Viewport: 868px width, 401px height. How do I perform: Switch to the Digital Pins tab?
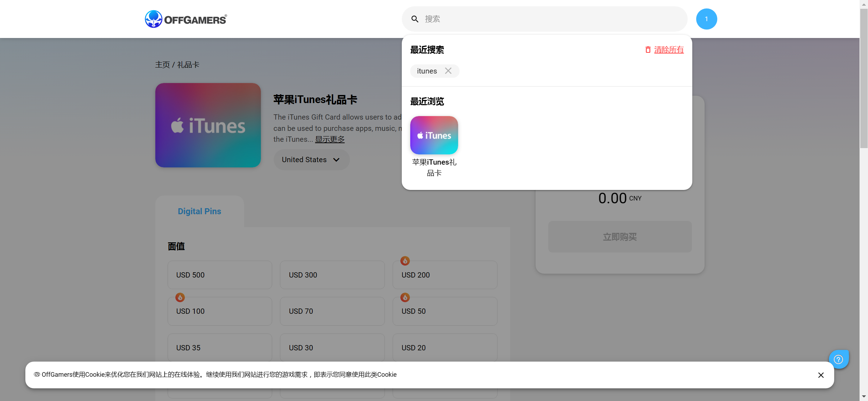(x=199, y=211)
